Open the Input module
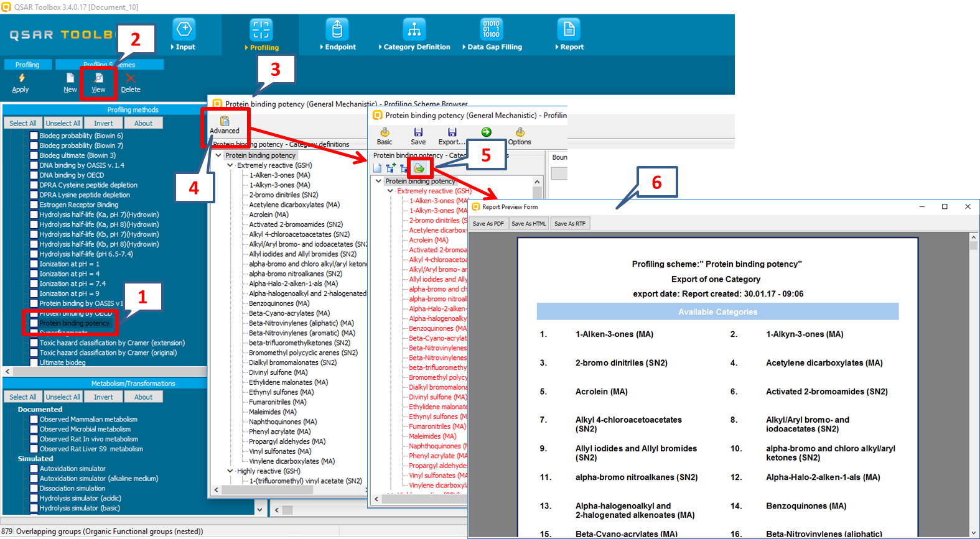The image size is (980, 539). (184, 35)
